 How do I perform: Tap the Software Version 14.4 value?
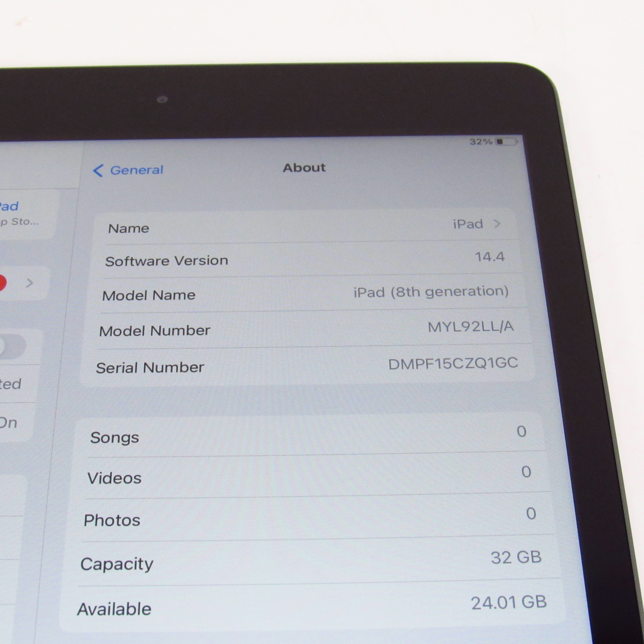(x=489, y=257)
